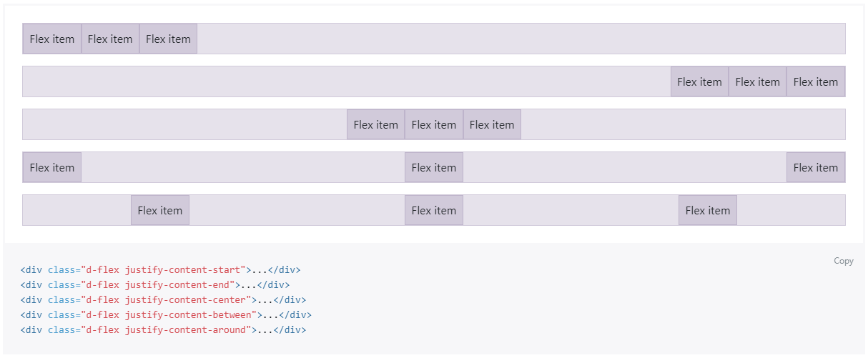
Task: Click the justify-content-start code line
Action: (160, 270)
